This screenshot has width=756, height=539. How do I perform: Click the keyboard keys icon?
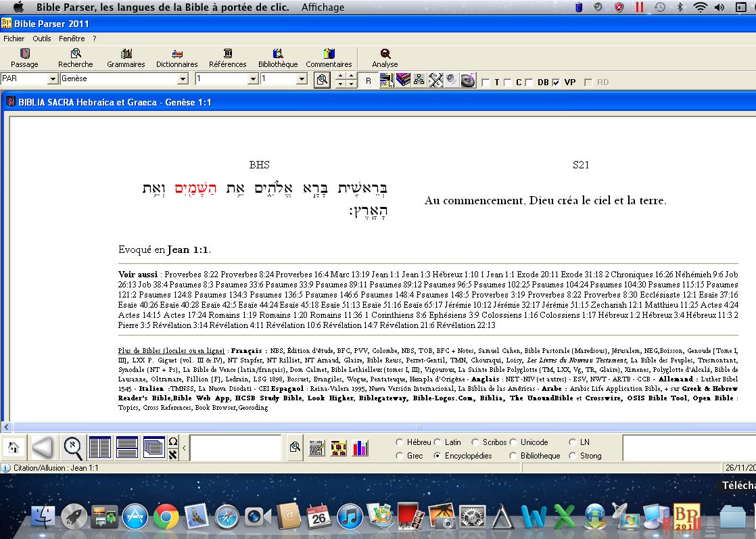click(x=435, y=80)
